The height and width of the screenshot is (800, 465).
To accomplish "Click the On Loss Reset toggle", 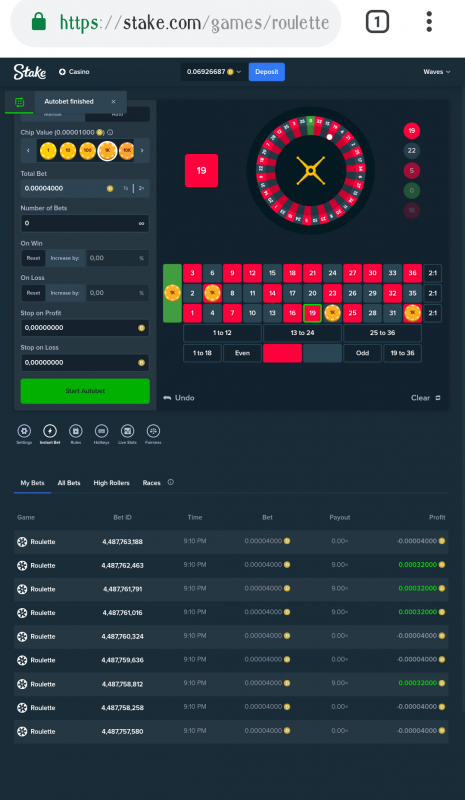I will pos(33,293).
